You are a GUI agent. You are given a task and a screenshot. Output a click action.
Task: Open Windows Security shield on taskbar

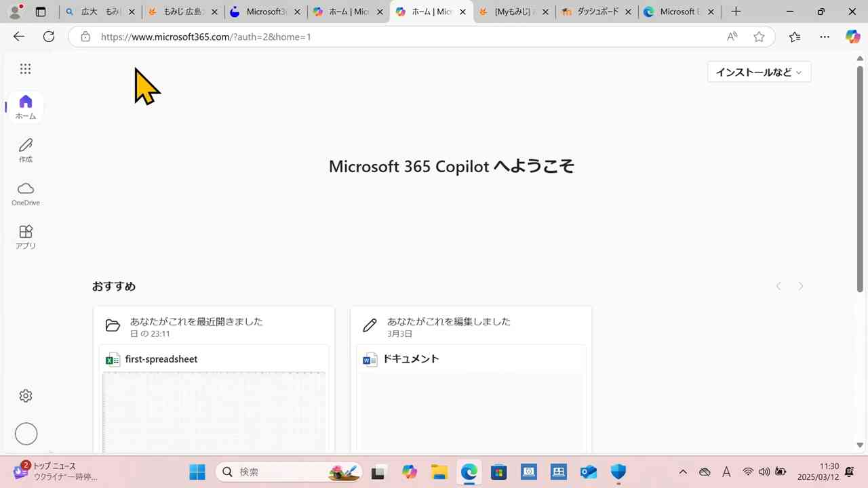618,472
